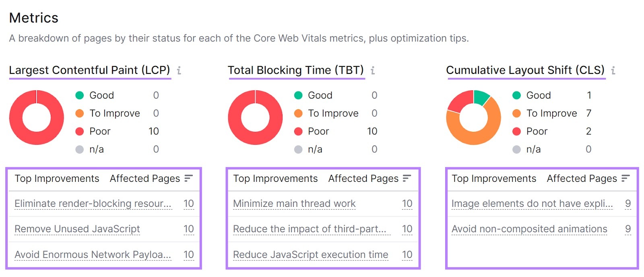The height and width of the screenshot is (277, 644).
Task: Sort CLS table by Affected Pages icon
Action: [x=625, y=178]
